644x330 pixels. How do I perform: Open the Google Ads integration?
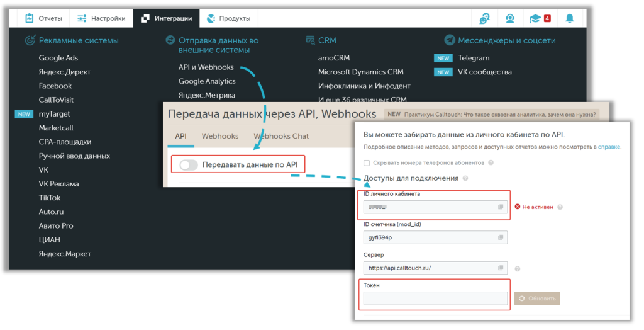[x=58, y=58]
